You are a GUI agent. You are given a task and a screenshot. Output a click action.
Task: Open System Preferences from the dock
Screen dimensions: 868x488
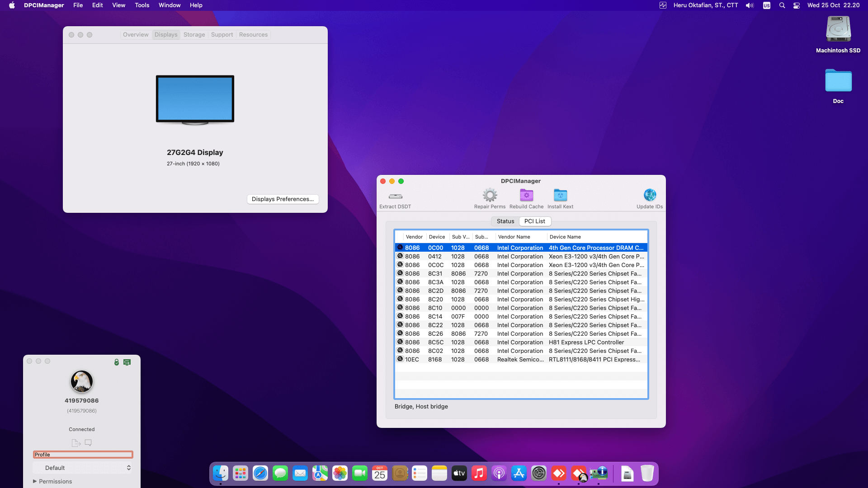(x=538, y=473)
